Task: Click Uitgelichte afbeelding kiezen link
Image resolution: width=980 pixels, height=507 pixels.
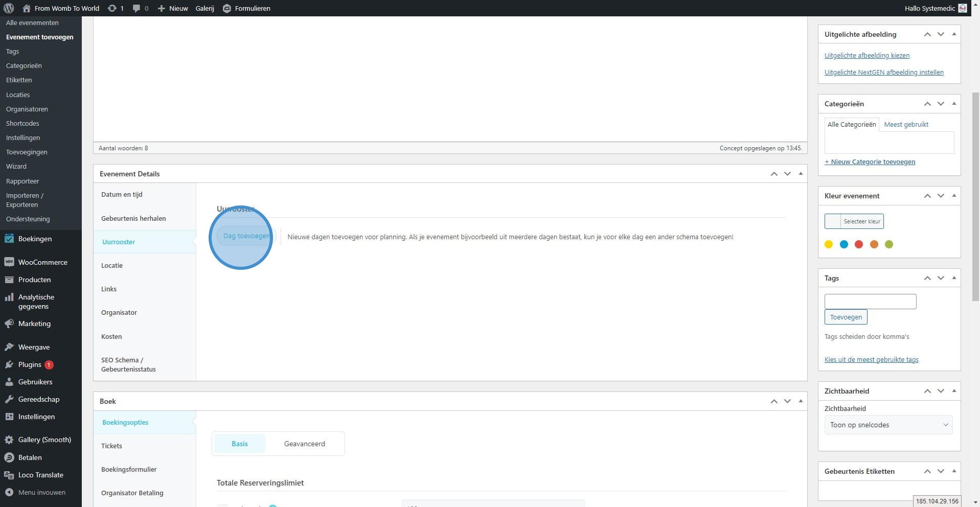Action: [867, 55]
